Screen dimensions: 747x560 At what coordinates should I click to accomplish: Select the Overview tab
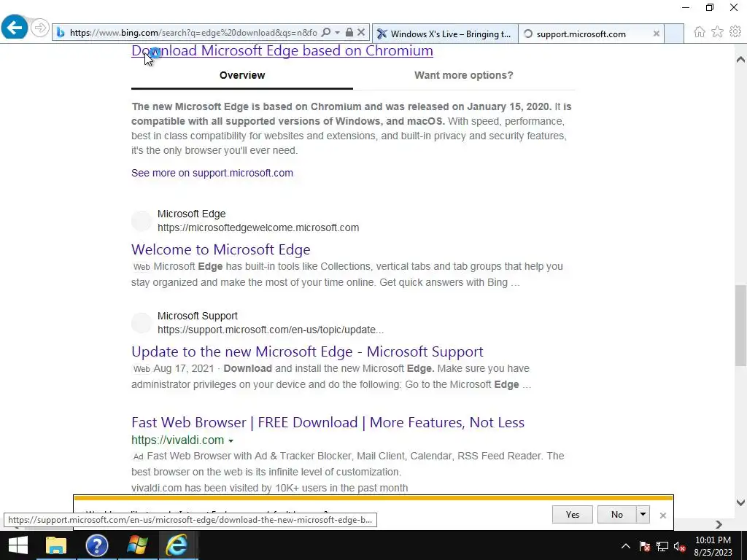click(242, 75)
